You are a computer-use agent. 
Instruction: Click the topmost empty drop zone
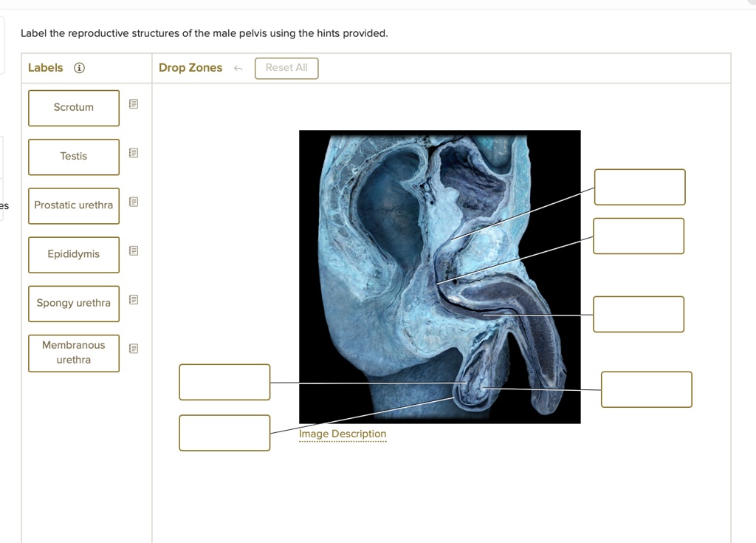[639, 187]
